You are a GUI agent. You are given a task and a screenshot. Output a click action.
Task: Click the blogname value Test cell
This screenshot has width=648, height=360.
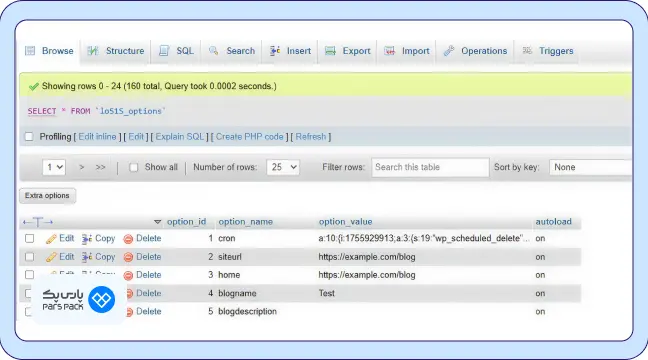[326, 293]
